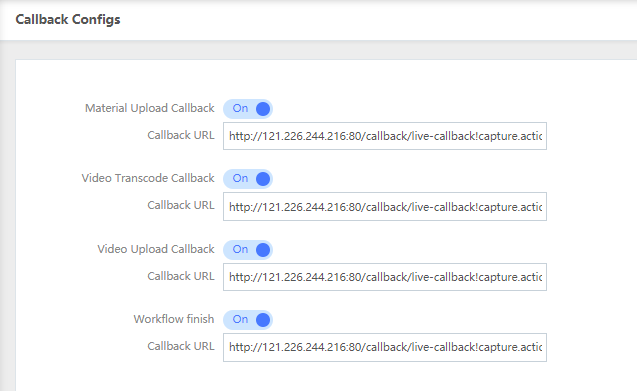This screenshot has width=637, height=391.
Task: Click the Callback URL label under Workflow finish
Action: (181, 346)
